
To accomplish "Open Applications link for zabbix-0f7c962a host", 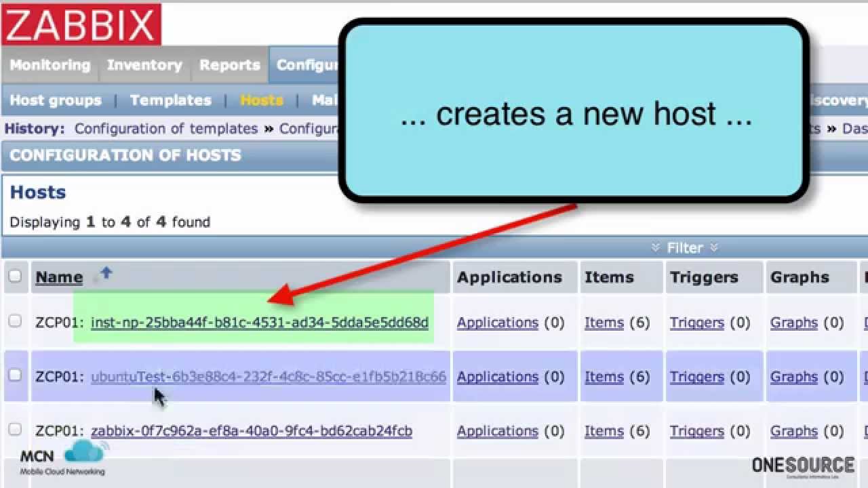I will [x=497, y=431].
